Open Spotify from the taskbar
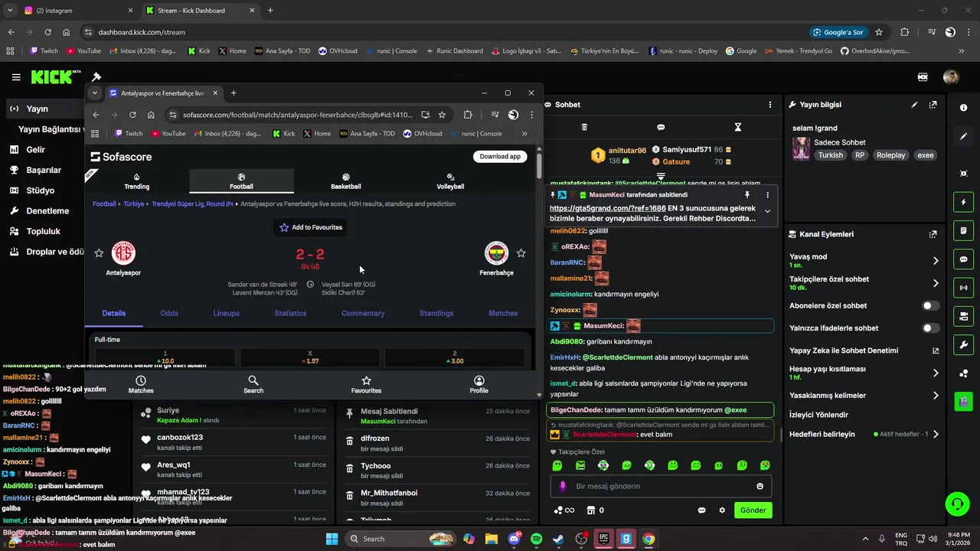 click(536, 539)
